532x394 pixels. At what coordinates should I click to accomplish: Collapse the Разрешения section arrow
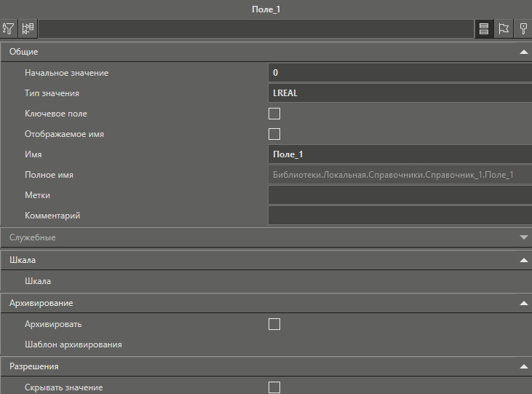(523, 366)
